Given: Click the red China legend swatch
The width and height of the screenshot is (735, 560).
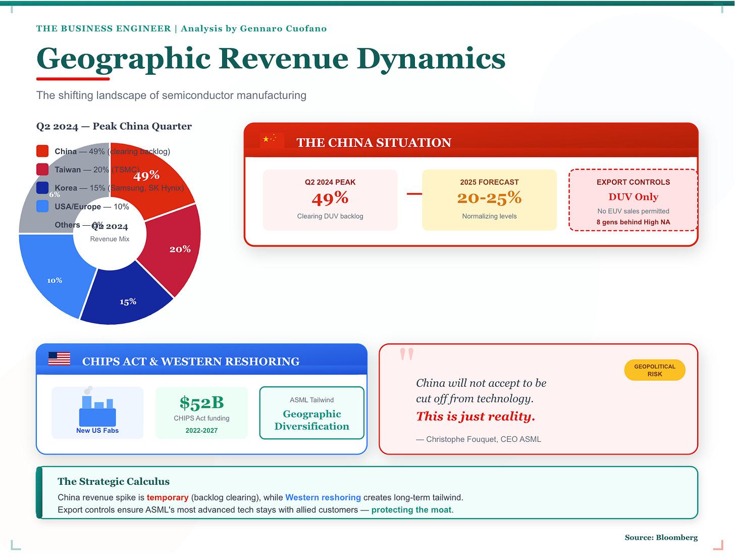Looking at the screenshot, I should pos(42,151).
